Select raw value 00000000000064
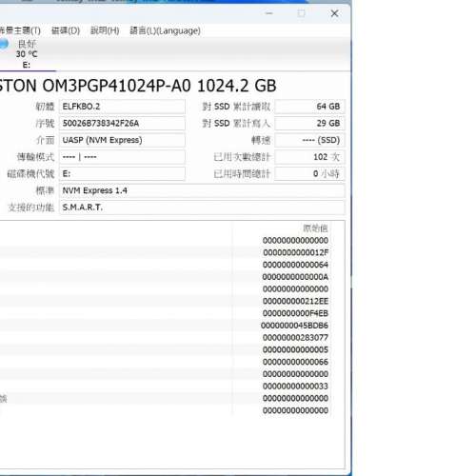476x476 pixels. 295,265
